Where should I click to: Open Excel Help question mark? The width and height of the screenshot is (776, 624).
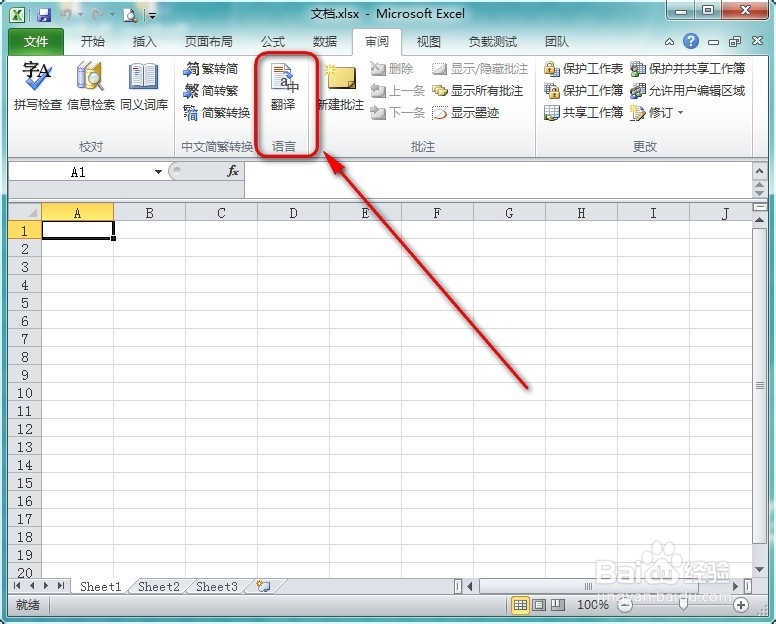click(691, 41)
